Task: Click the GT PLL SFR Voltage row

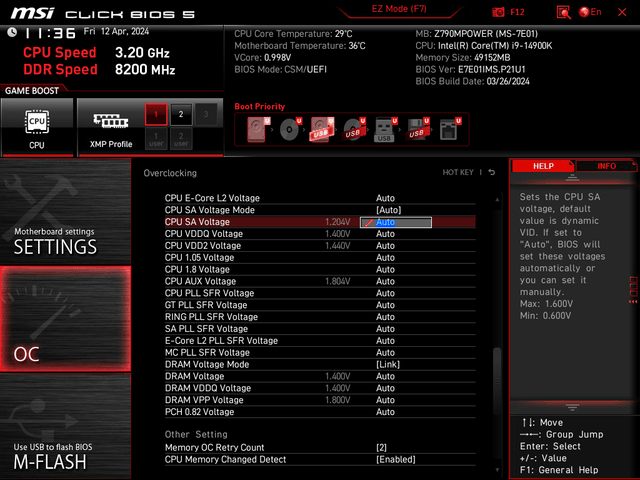Action: 320,305
